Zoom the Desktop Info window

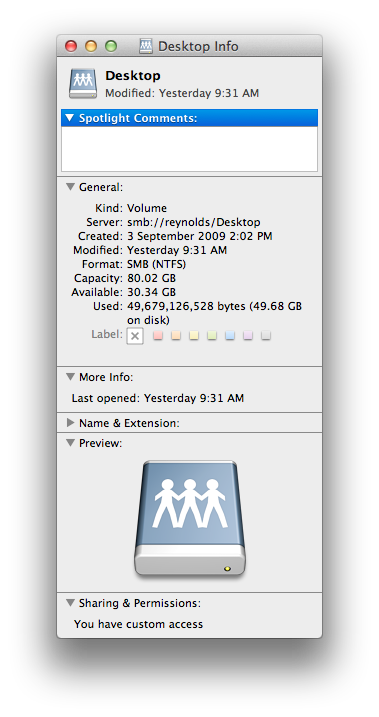point(111,46)
